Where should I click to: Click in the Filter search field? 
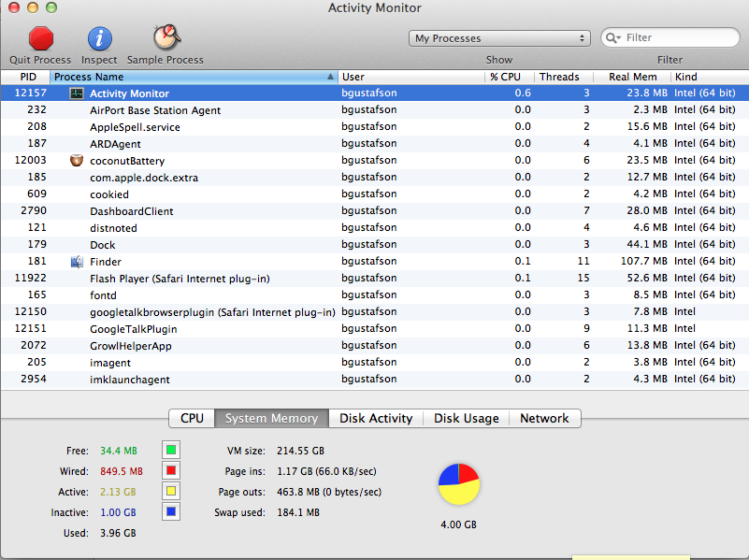coord(670,37)
